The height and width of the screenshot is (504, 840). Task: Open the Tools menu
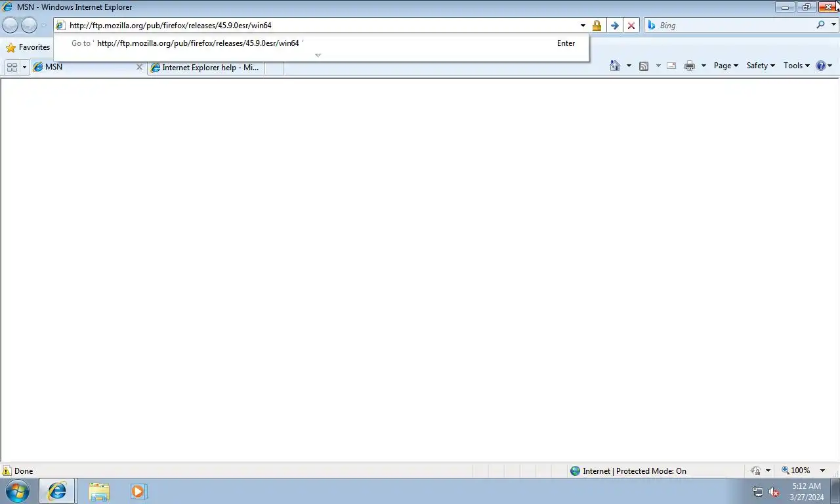[x=797, y=66]
